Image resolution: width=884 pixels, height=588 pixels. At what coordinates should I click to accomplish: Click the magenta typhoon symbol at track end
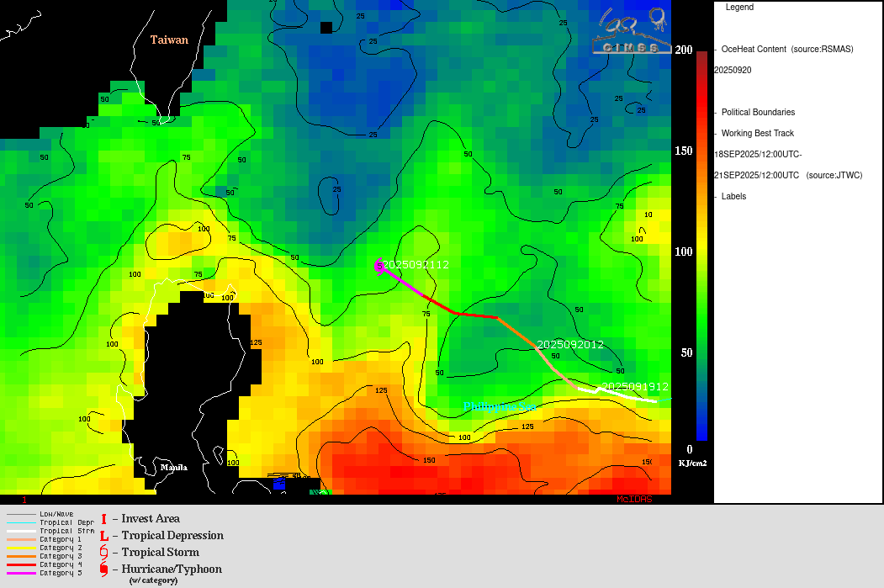click(380, 266)
